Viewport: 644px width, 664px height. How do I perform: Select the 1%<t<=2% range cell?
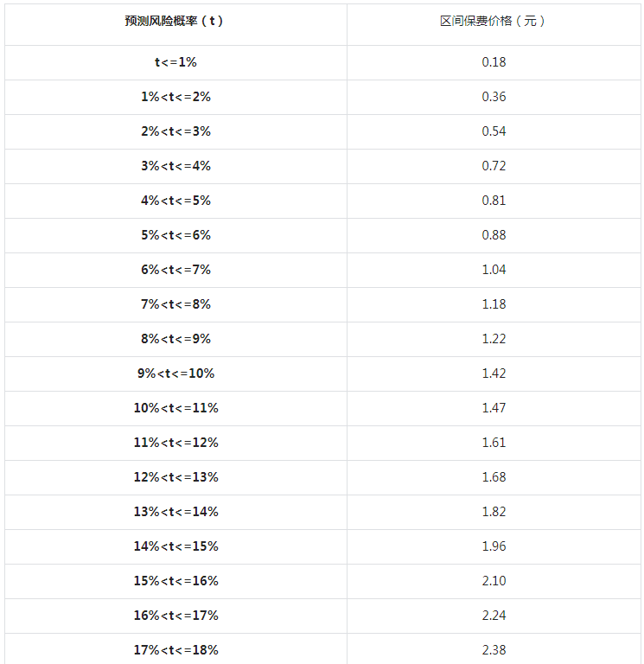[175, 97]
